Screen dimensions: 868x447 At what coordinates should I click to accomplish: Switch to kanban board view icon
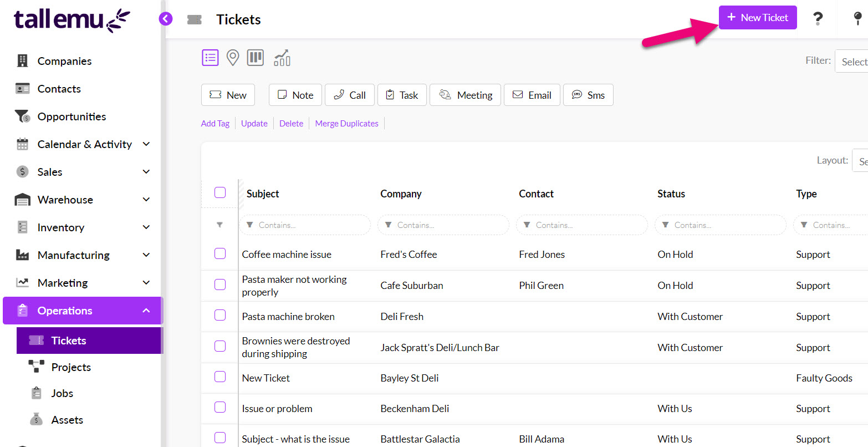click(255, 58)
